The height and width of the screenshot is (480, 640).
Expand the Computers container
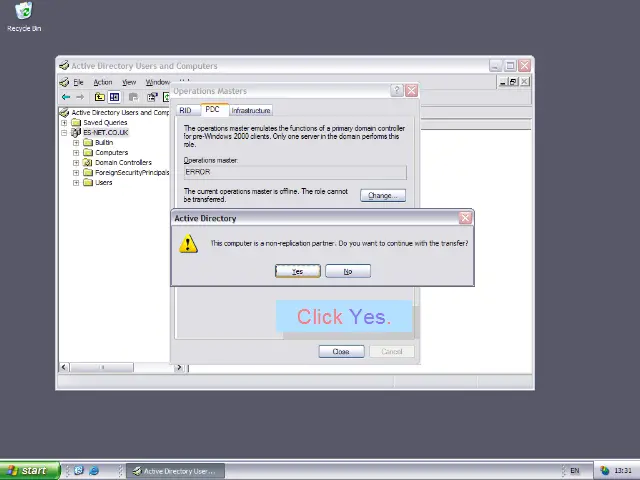(76, 153)
